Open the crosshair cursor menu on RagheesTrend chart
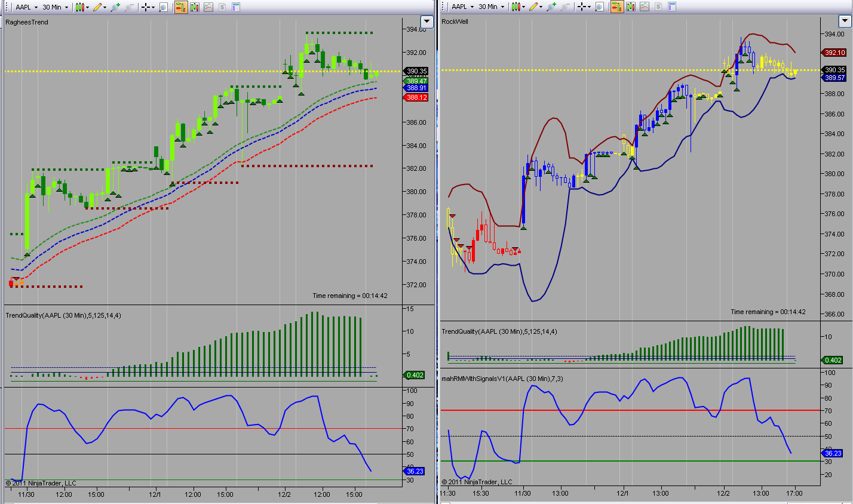Screen dimensions: 853x504 point(148,7)
